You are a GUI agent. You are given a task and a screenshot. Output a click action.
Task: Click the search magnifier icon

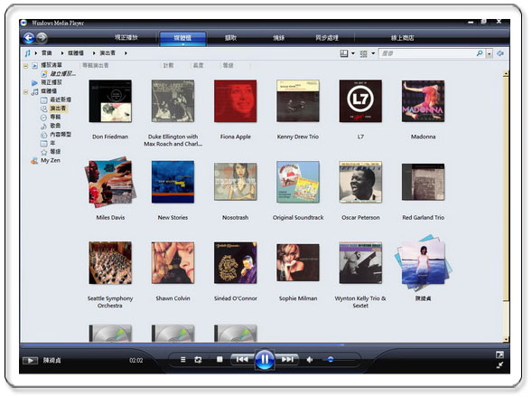[480, 53]
